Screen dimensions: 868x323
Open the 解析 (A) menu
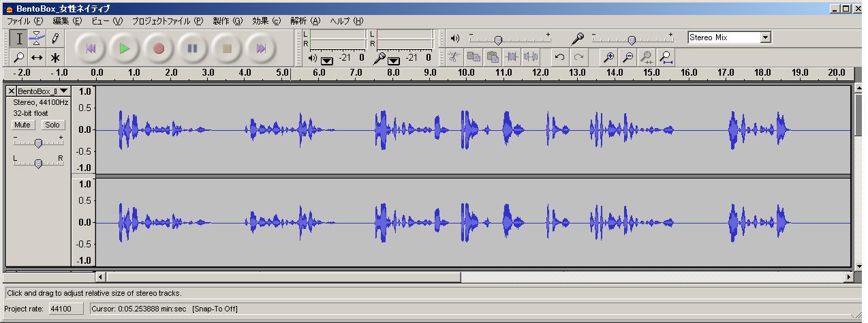pyautogui.click(x=305, y=21)
